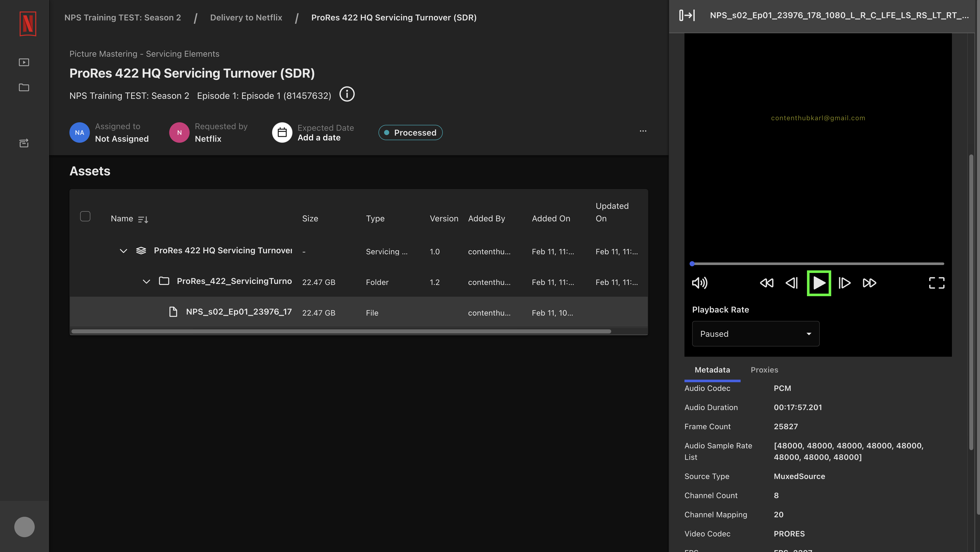
Task: Step back one frame
Action: coord(792,283)
